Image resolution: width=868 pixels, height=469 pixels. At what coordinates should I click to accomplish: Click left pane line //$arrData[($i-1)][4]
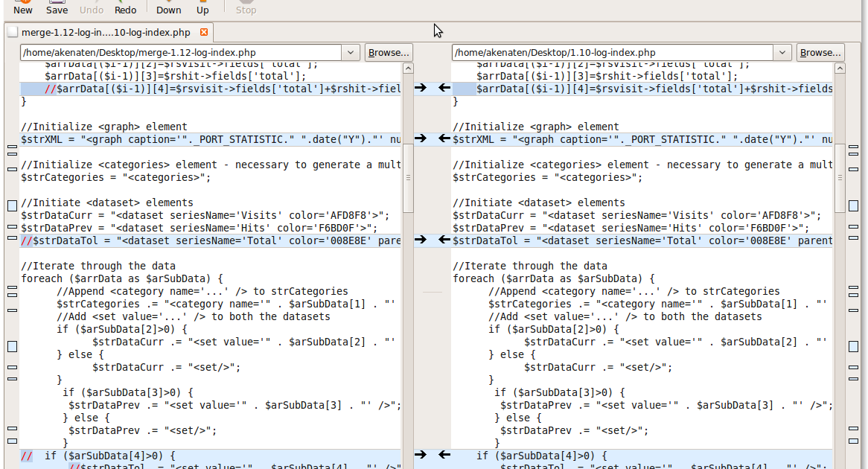pos(211,89)
